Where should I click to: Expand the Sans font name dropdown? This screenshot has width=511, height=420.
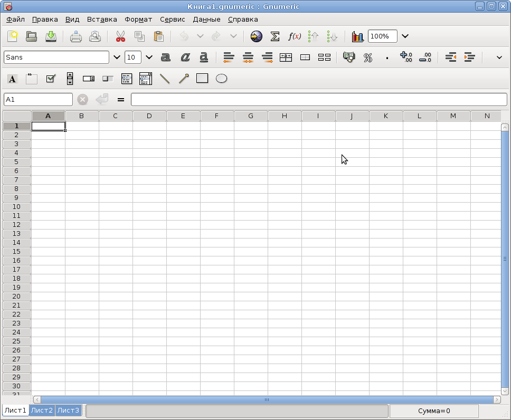point(117,58)
